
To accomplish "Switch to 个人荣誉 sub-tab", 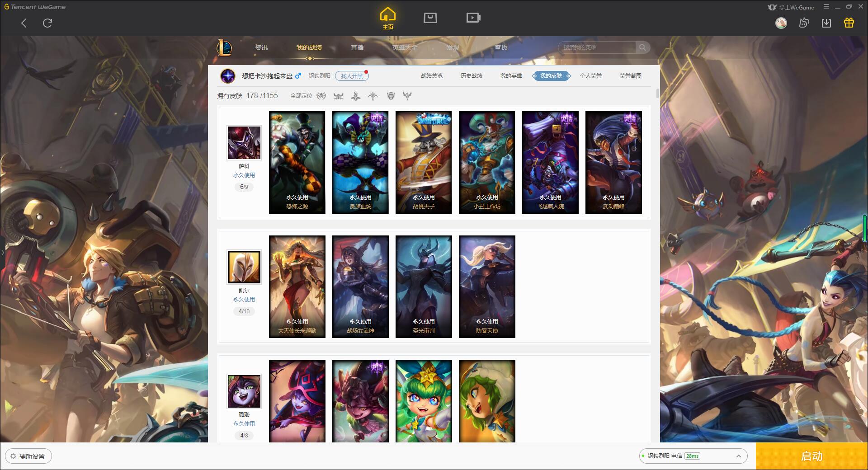I will [x=591, y=76].
